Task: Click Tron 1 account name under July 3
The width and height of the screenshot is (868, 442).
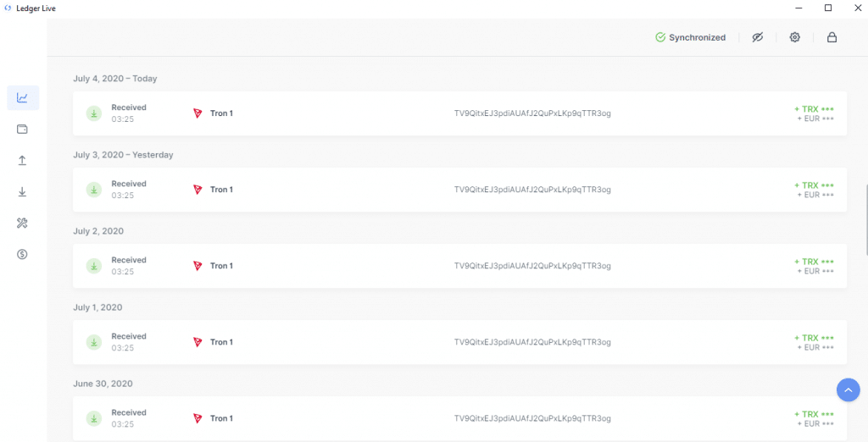Action: pyautogui.click(x=221, y=190)
